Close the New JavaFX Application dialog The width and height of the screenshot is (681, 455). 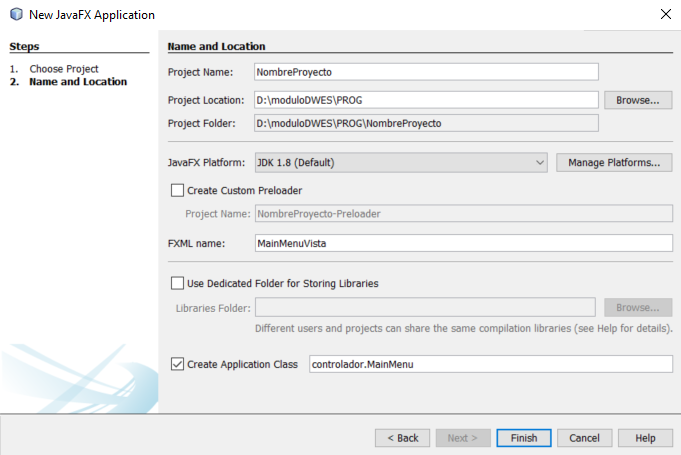coord(665,14)
